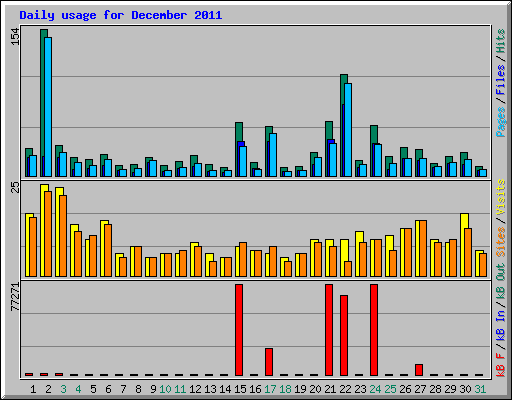Click the 'Visits' legend label
The height and width of the screenshot is (400, 512).
point(501,197)
